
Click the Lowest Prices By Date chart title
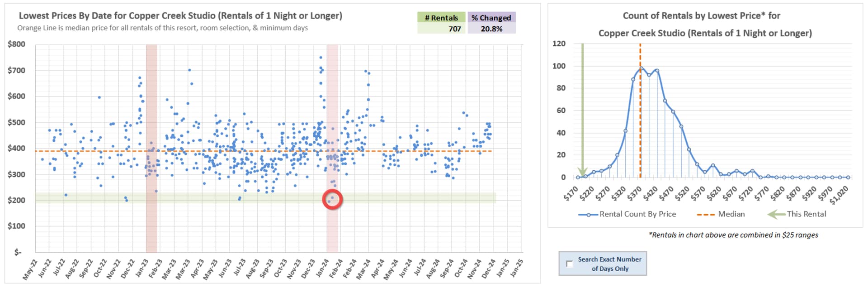click(x=180, y=15)
